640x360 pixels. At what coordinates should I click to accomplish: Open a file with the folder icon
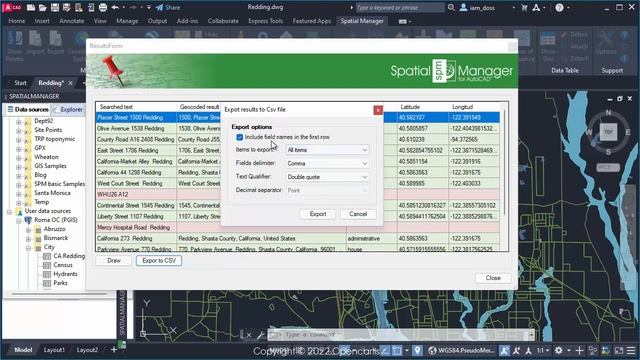[42, 7]
